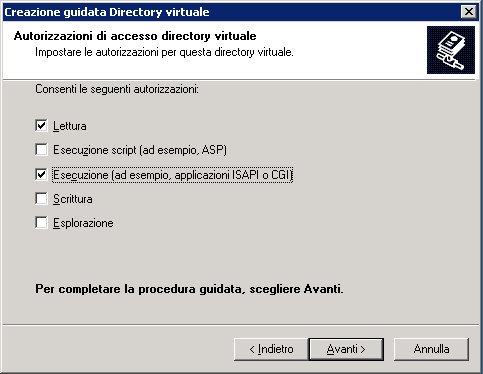The height and width of the screenshot is (374, 483).
Task: Continue with the Avanti button
Action: point(346,349)
